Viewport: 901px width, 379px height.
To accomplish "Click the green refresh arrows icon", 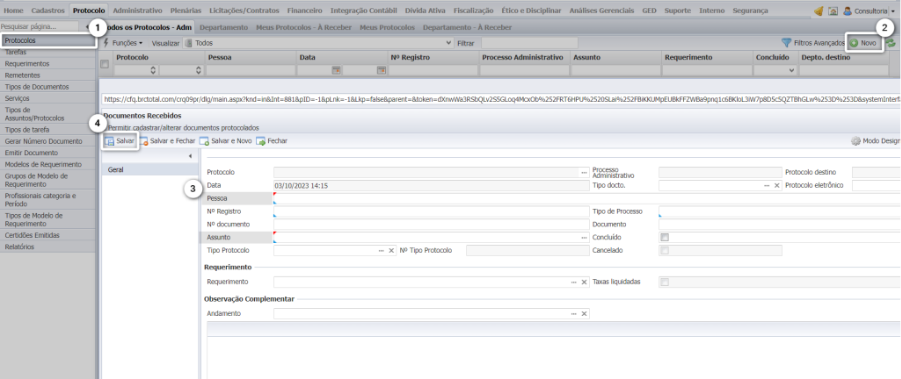I will tap(891, 43).
